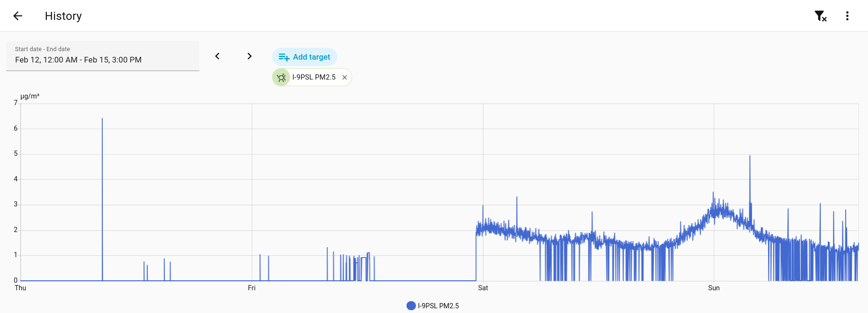Click the History page title
868x313 pixels.
[63, 16]
